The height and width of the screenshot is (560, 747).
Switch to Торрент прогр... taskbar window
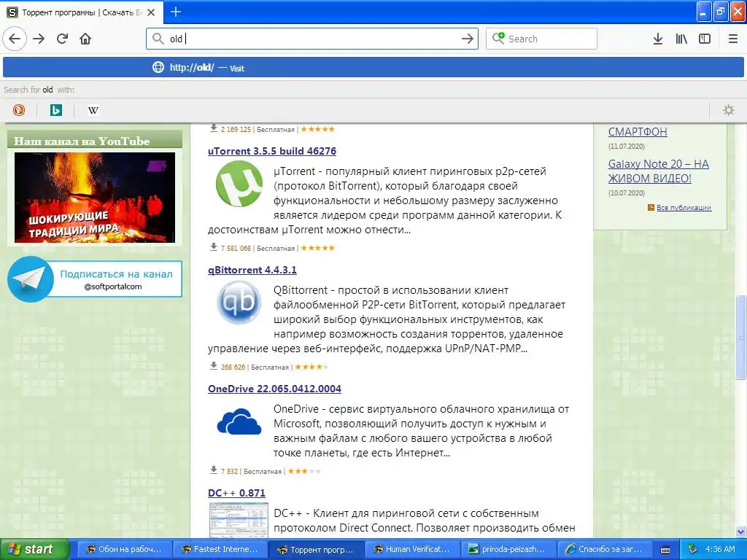pyautogui.click(x=315, y=550)
